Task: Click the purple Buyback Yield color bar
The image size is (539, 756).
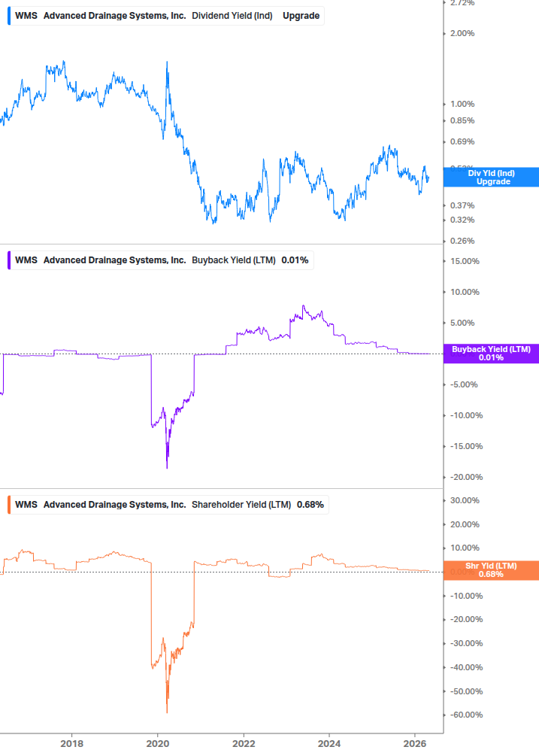Action: point(9,260)
